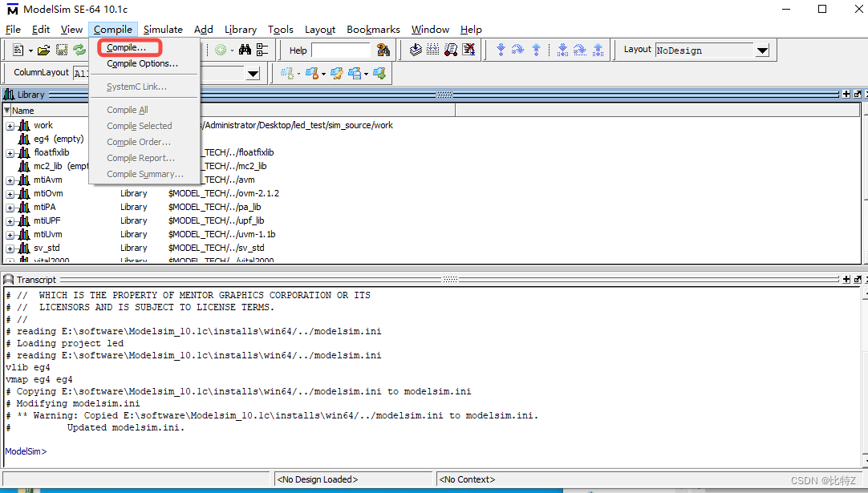Screen dimensions: 868x493
Task: Click the Simulate toolbar icon
Action: (451, 49)
